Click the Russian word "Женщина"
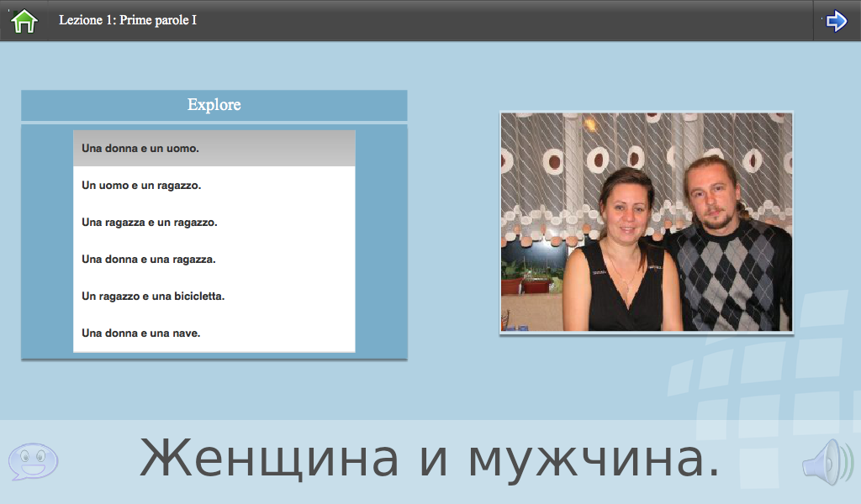Viewport: 861px width, 504px height. [269, 459]
